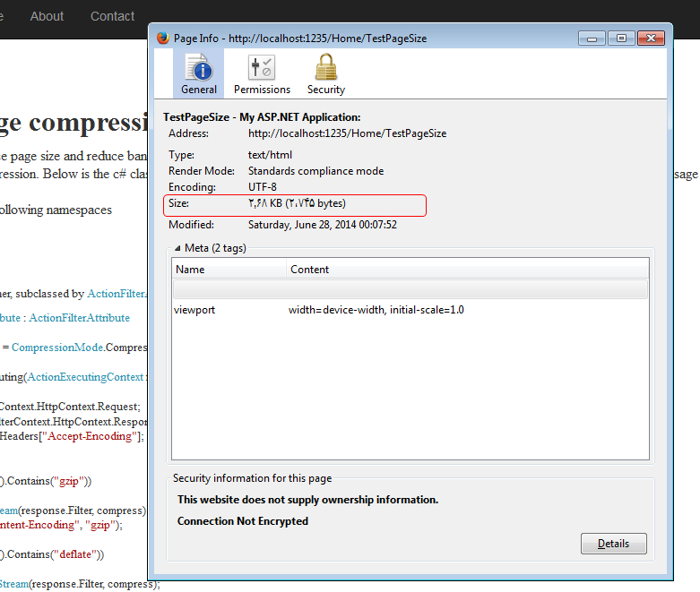Image resolution: width=700 pixels, height=592 pixels.
Task: Open the Permissions tab
Action: 262,73
